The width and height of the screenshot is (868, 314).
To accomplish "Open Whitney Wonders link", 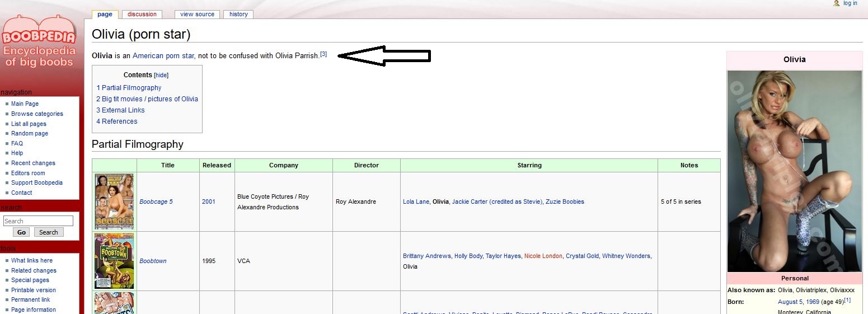I will point(626,256).
